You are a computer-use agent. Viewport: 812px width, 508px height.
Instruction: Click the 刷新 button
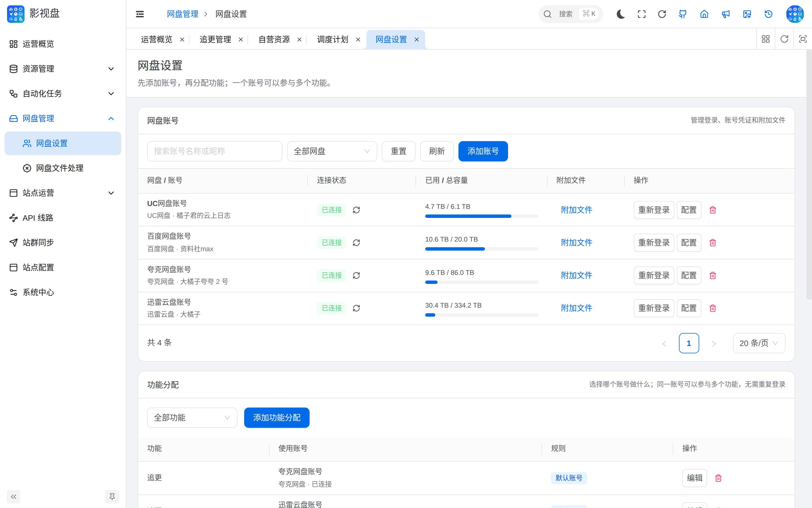437,151
